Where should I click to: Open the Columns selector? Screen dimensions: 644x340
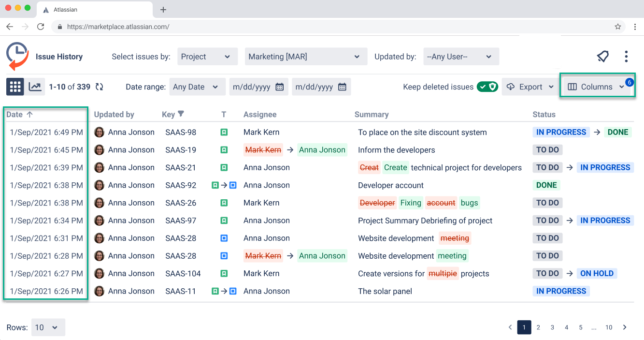[597, 87]
